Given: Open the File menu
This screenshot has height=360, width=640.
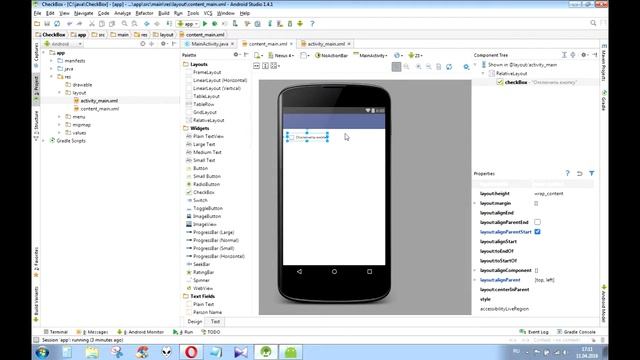Looking at the screenshot, I should tap(37, 13).
